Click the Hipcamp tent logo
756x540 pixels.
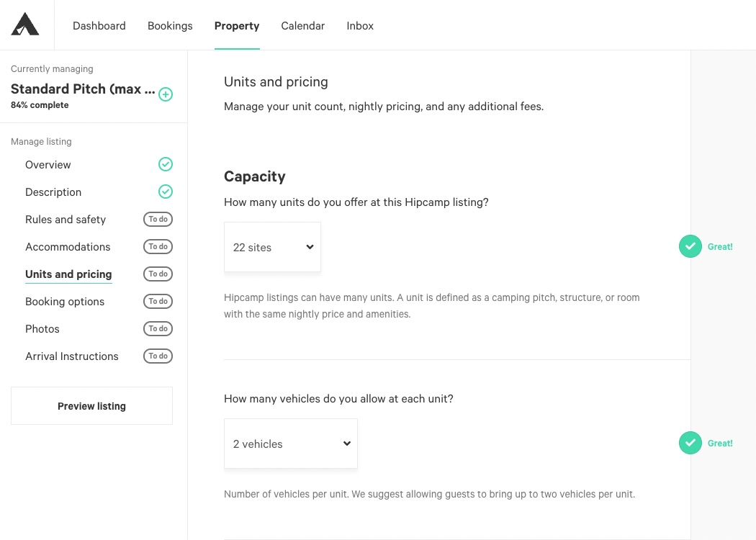[x=25, y=24]
